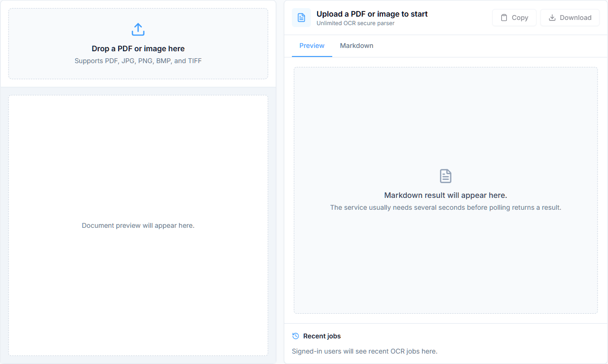Viewport: 608px width, 364px height.
Task: Click the 'Markdown result will appear here' placeholder
Action: point(446,195)
